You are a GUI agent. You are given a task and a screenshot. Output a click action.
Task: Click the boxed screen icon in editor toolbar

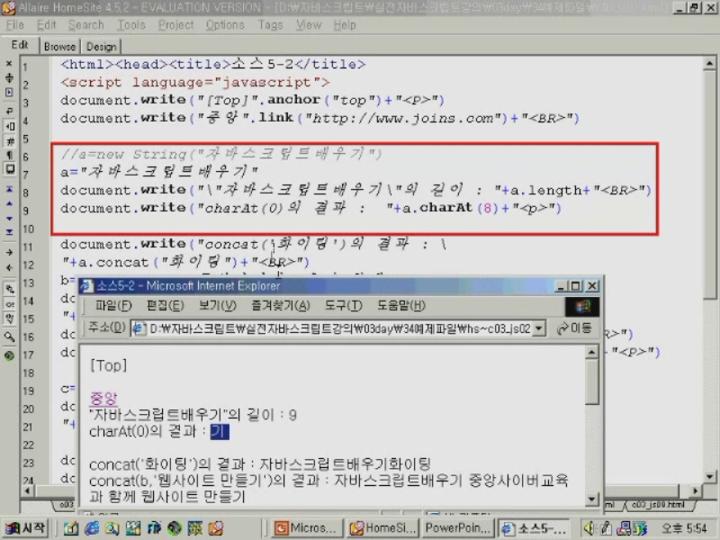9,169
